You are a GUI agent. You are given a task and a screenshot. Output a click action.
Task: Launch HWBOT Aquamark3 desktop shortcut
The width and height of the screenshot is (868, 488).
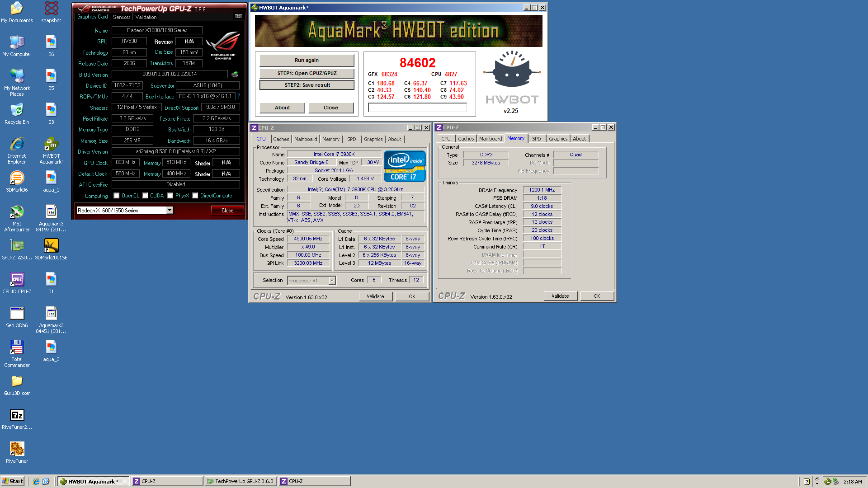pyautogui.click(x=51, y=150)
